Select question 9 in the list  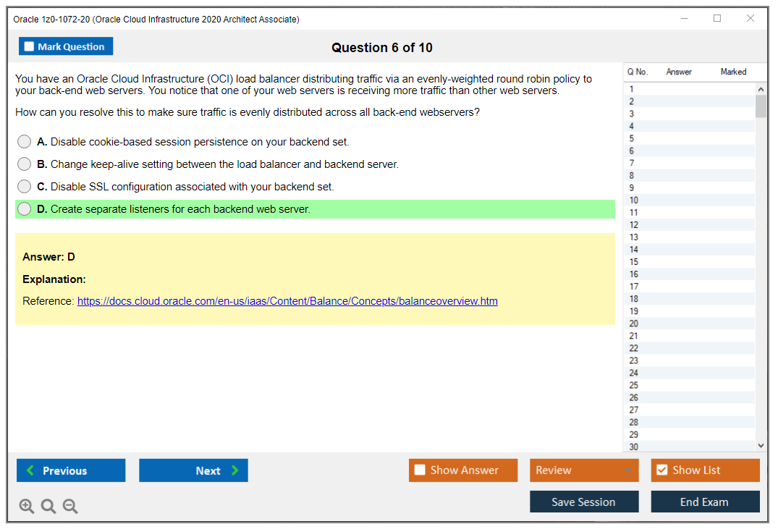(x=689, y=188)
